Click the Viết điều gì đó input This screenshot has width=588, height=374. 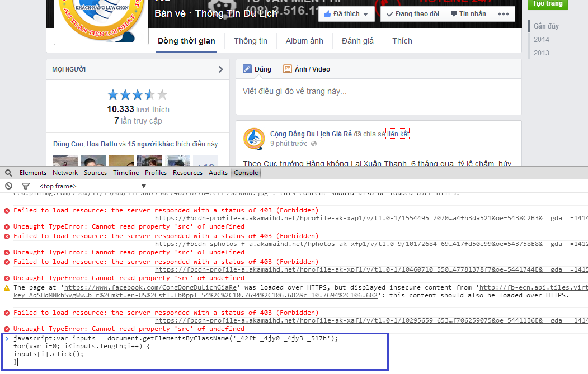(378, 96)
